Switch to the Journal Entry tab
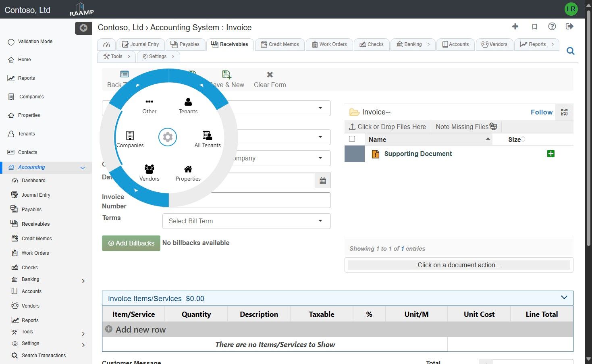The height and width of the screenshot is (364, 592). [140, 44]
